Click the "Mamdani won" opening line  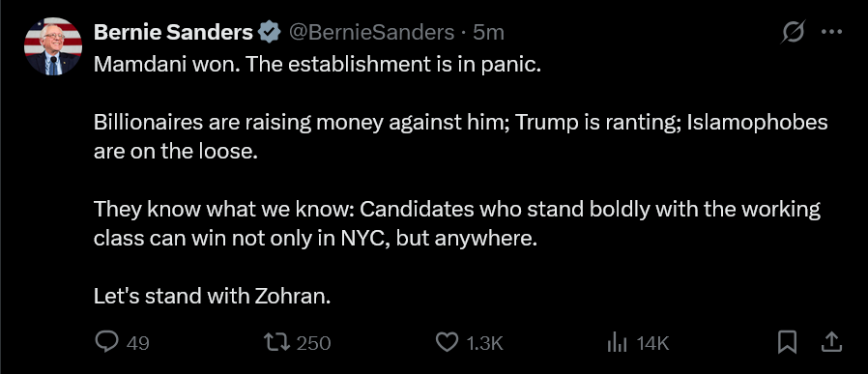click(317, 65)
